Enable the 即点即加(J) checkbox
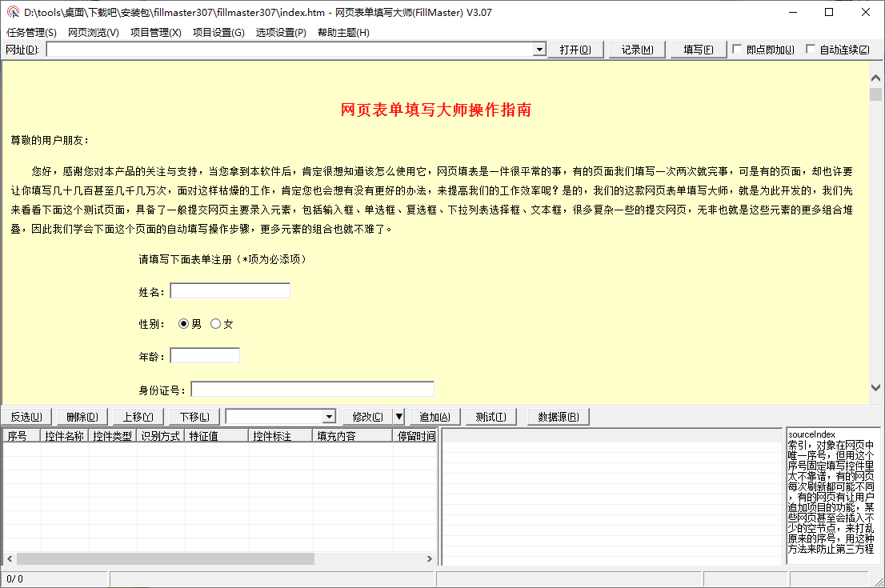The height and width of the screenshot is (588, 885). 737,49
